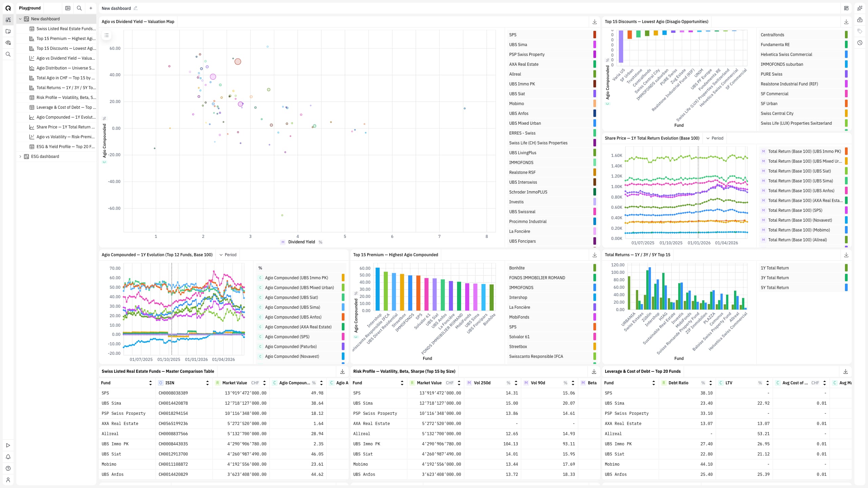Open the folder icon in left rail

click(8, 31)
